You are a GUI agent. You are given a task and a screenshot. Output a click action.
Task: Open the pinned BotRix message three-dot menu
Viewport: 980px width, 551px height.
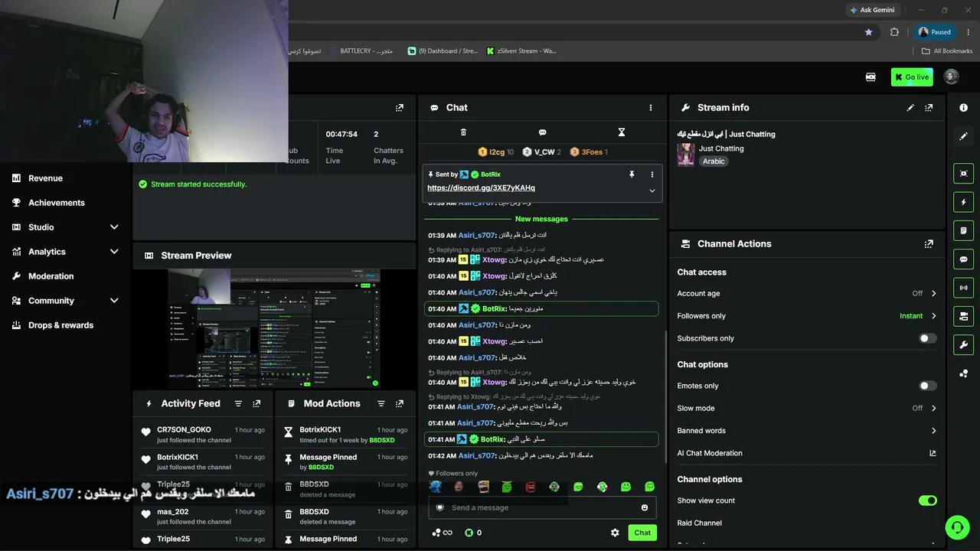(652, 174)
